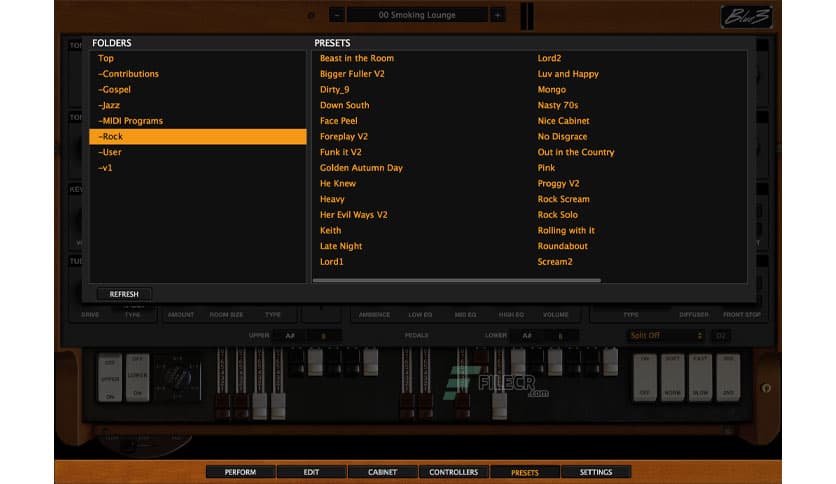Load the Rolling with it preset

tap(566, 230)
